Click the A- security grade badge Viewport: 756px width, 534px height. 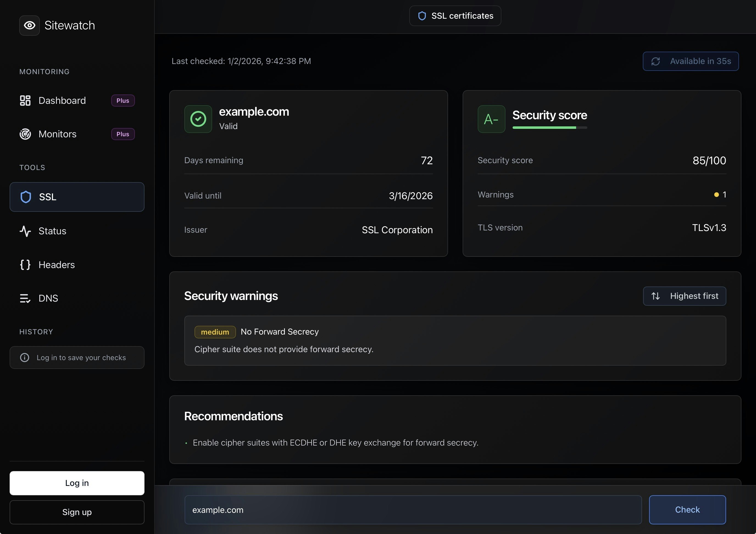tap(491, 119)
